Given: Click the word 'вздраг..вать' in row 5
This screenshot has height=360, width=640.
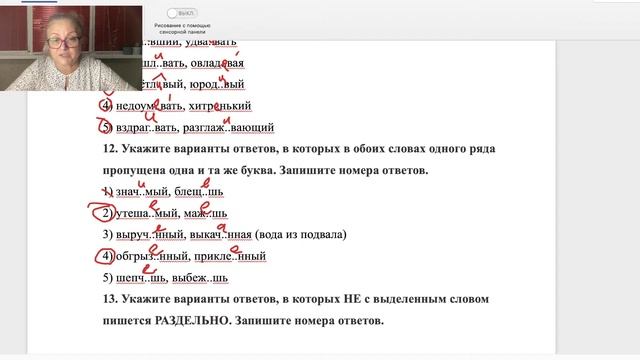Looking at the screenshot, I should click(x=147, y=127).
